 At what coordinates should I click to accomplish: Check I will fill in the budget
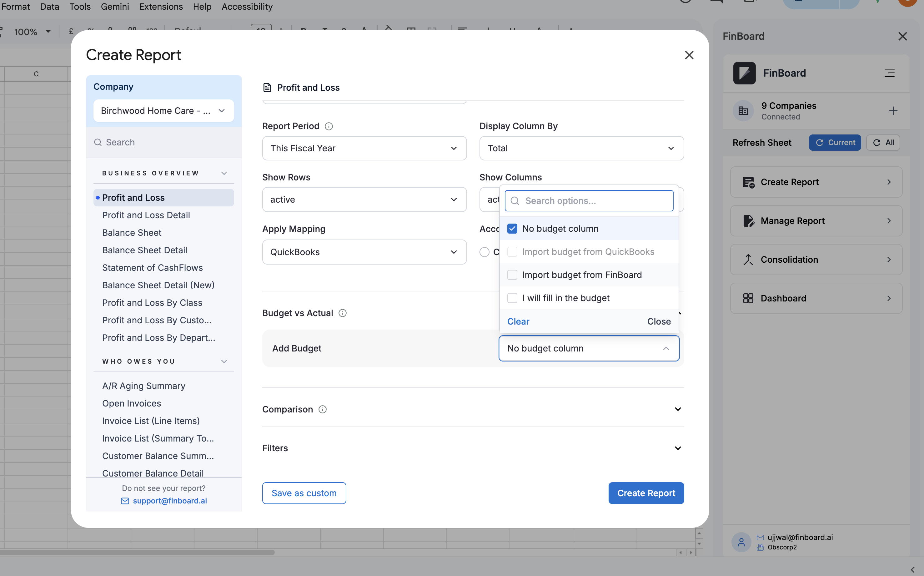[x=512, y=298]
